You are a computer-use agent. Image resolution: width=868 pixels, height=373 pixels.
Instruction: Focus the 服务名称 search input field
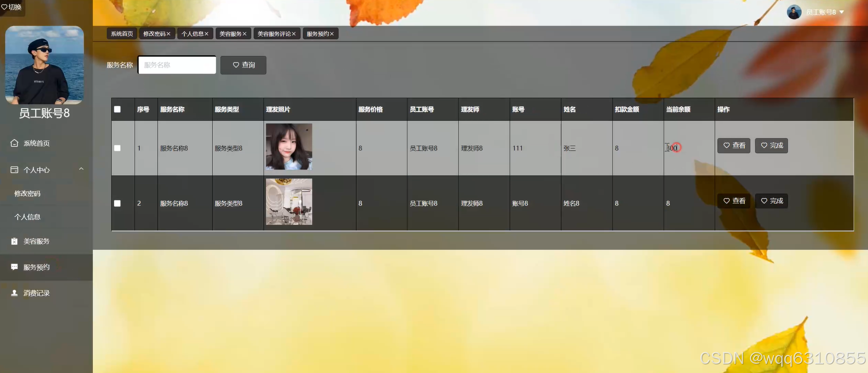(x=177, y=65)
